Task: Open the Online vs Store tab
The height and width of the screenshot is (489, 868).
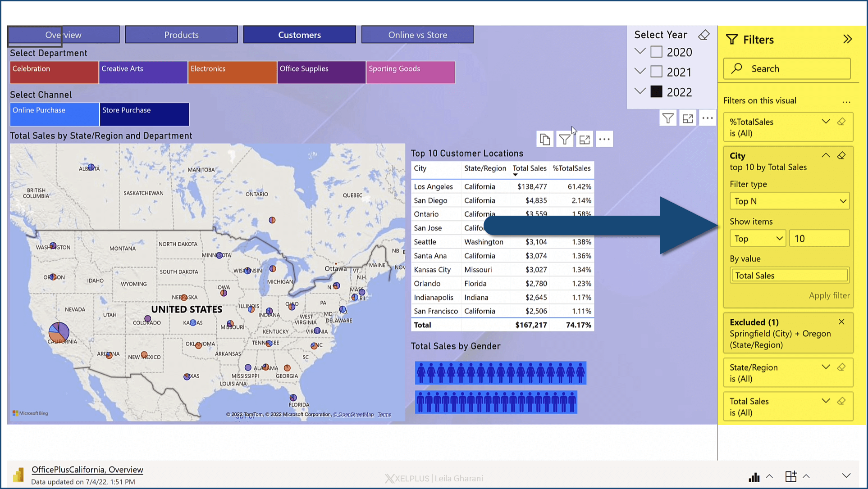Action: click(417, 35)
